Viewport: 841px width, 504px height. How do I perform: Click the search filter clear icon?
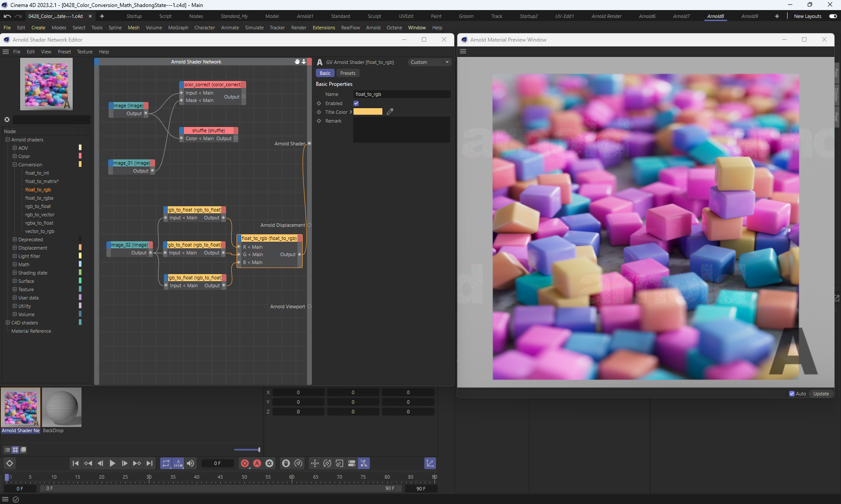pos(7,120)
